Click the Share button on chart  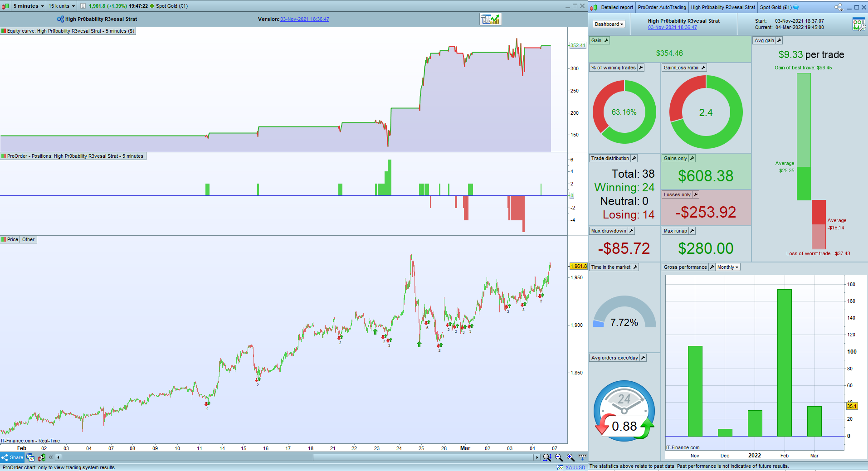point(12,457)
